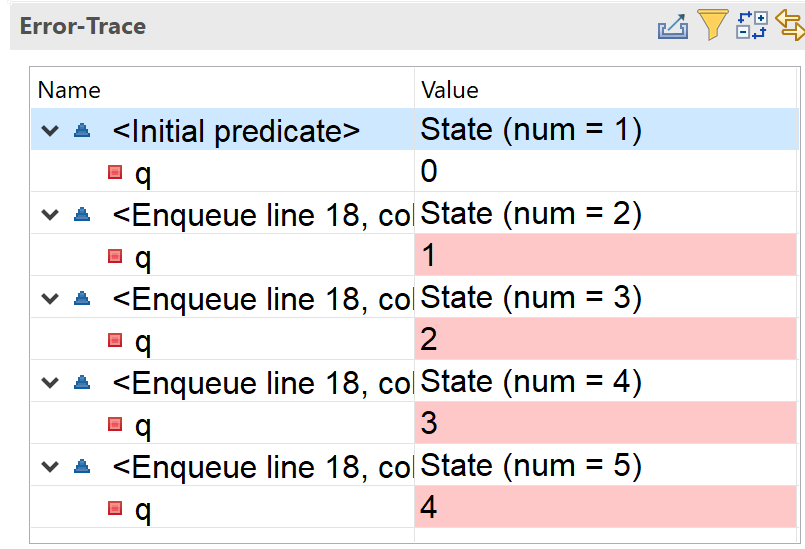Click the red square icon for q value 0
Screen dimensions: 805x549
pos(115,172)
